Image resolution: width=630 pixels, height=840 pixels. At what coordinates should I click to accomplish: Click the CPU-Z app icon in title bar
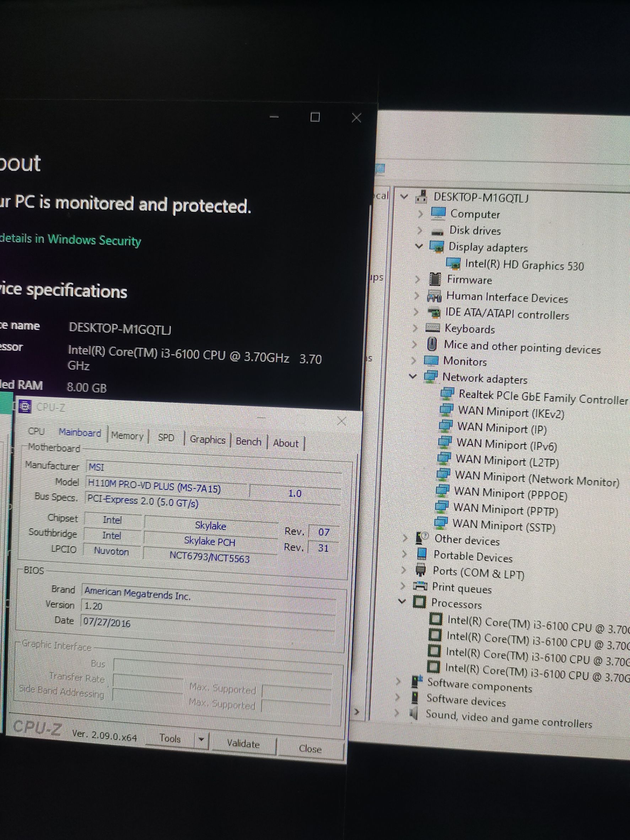(25, 407)
